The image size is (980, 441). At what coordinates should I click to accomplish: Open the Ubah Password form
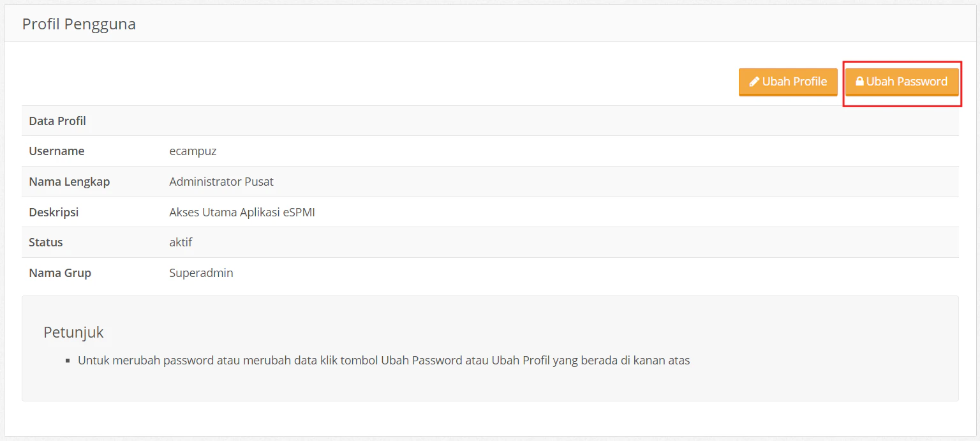(902, 81)
